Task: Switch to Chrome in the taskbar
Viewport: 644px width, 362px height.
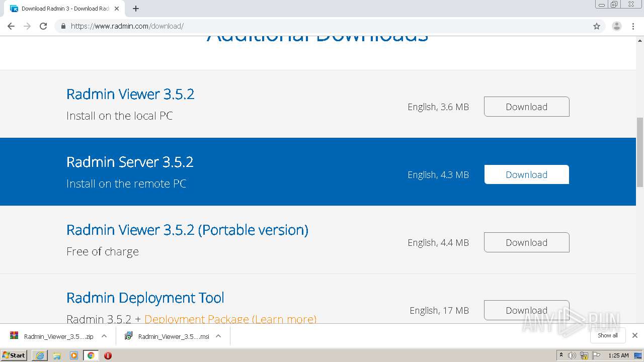Action: [91, 355]
